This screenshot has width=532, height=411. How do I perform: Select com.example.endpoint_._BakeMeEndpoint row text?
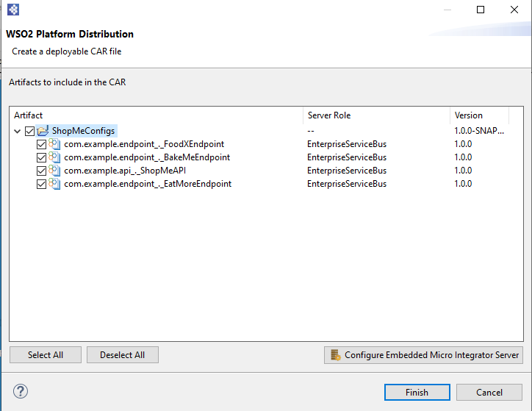pyautogui.click(x=147, y=157)
